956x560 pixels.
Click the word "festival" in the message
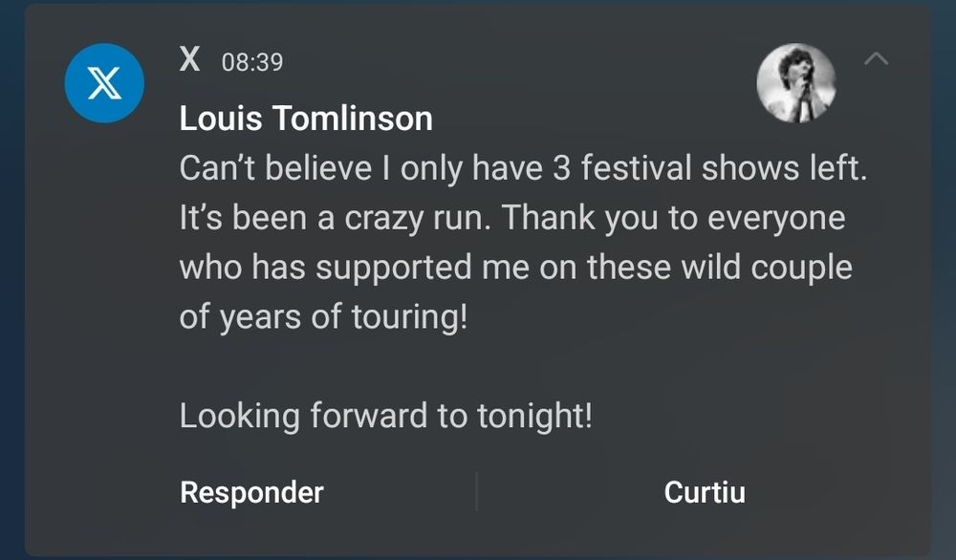pos(637,169)
